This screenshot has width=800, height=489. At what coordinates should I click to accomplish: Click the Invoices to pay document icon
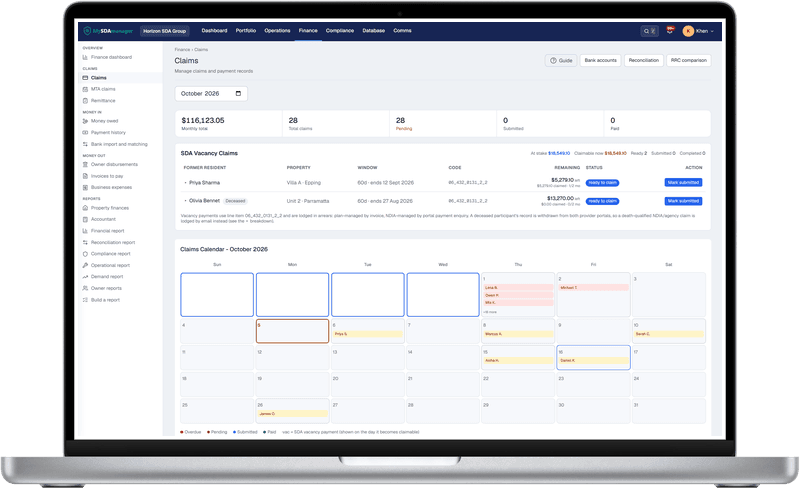(85, 176)
